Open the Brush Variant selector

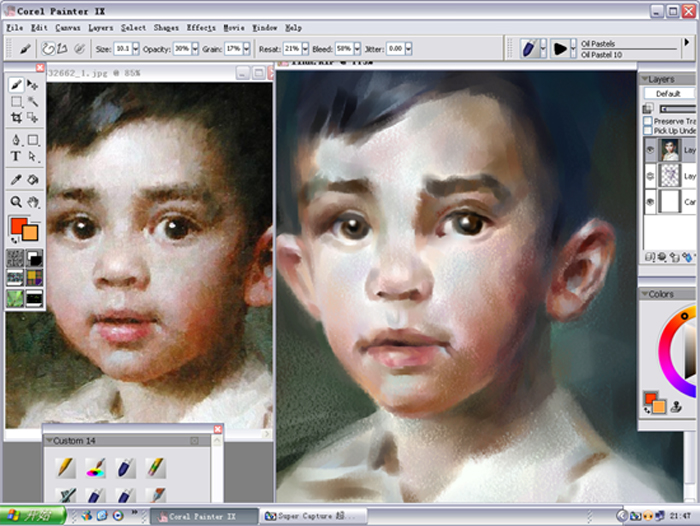click(x=563, y=48)
